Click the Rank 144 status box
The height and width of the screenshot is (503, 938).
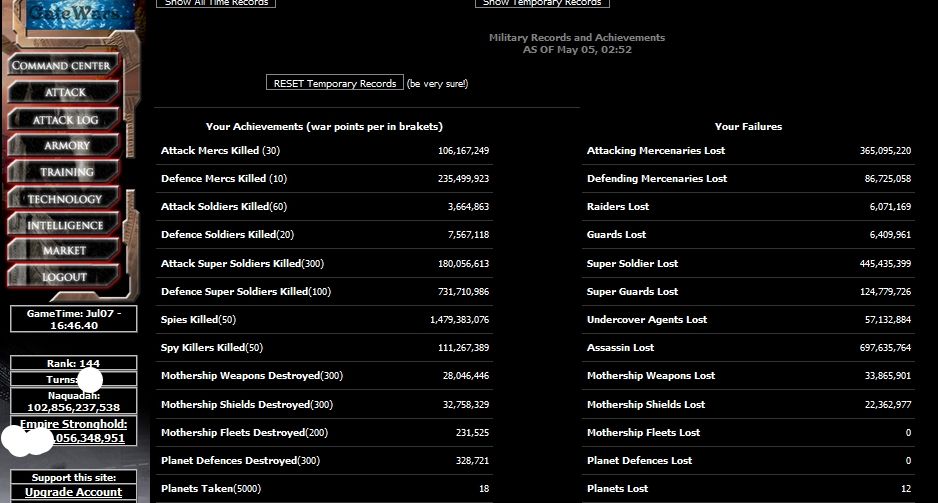click(73, 363)
